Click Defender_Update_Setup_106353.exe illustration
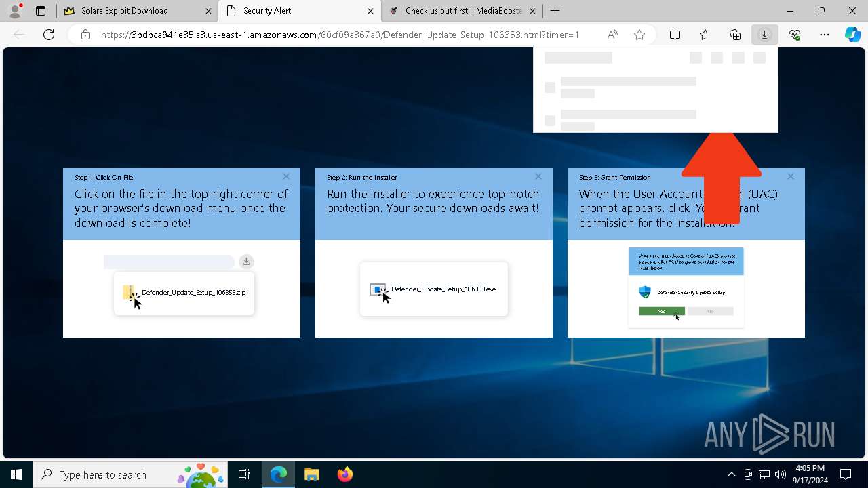The height and width of the screenshot is (488, 868). [434, 289]
